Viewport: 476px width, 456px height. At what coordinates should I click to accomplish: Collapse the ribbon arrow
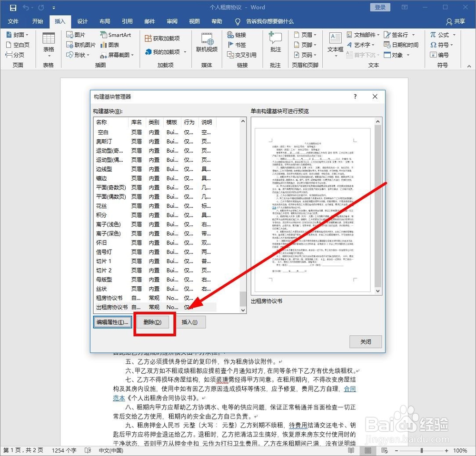(x=469, y=66)
